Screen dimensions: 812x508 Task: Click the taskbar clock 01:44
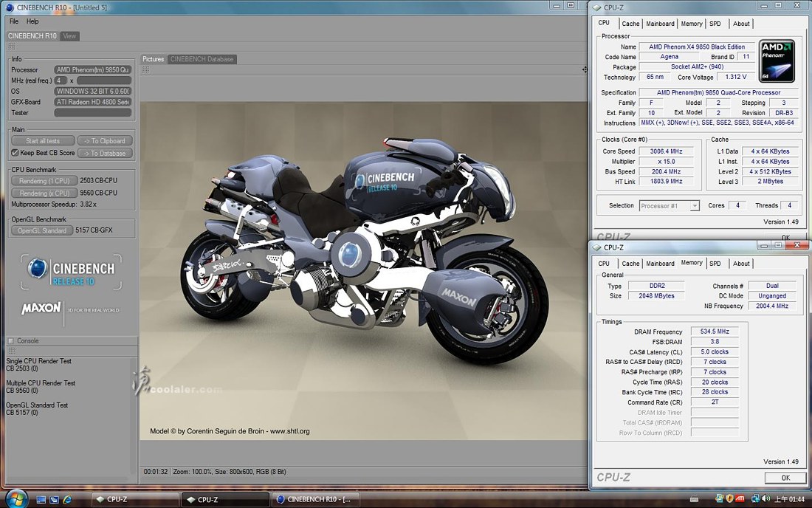(790, 499)
